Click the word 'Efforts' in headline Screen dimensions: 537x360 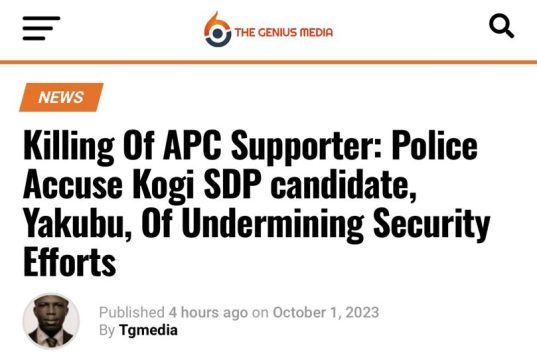[x=70, y=261]
